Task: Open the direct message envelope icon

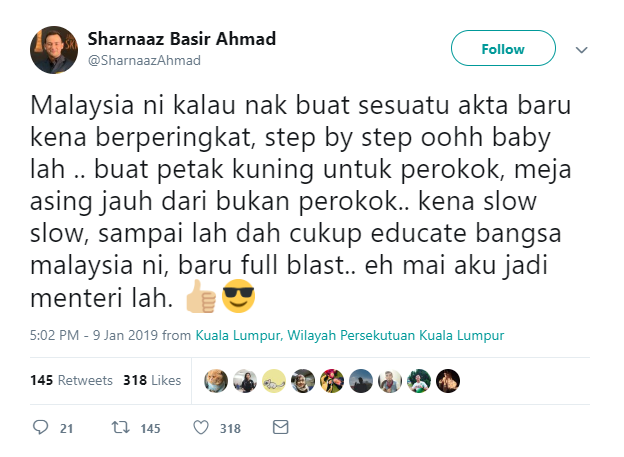Action: pyautogui.click(x=281, y=427)
